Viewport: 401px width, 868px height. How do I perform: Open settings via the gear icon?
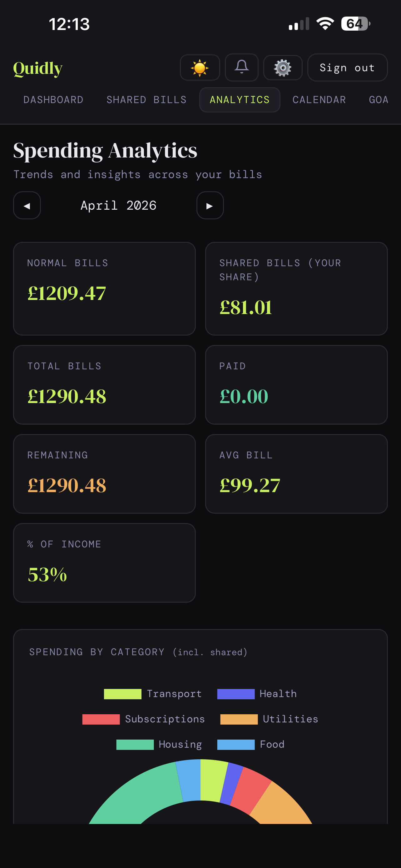click(283, 68)
